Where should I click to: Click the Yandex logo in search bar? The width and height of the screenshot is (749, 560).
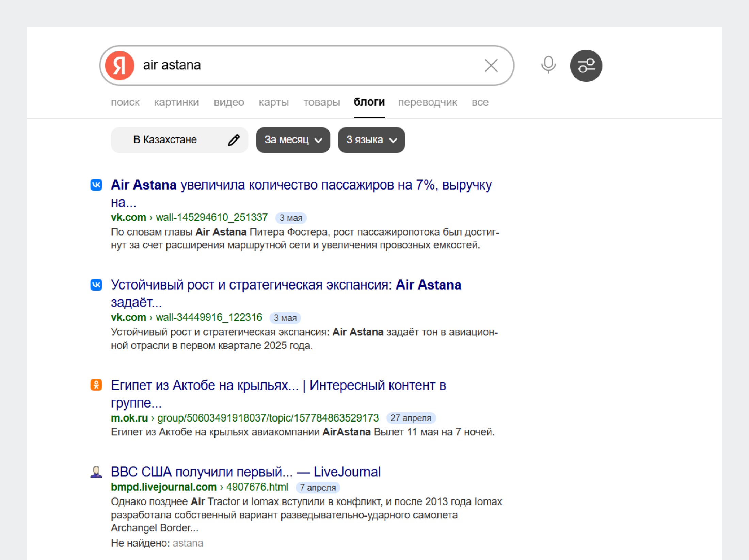(119, 65)
